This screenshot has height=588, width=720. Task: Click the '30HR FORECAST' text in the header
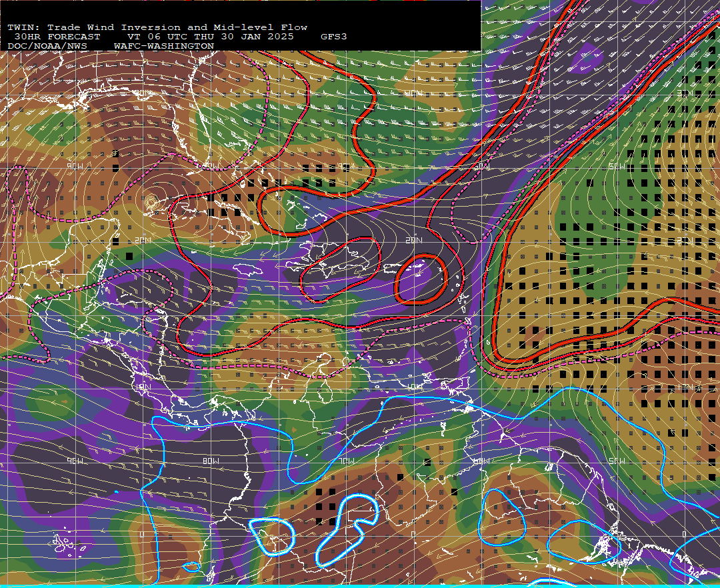57,37
